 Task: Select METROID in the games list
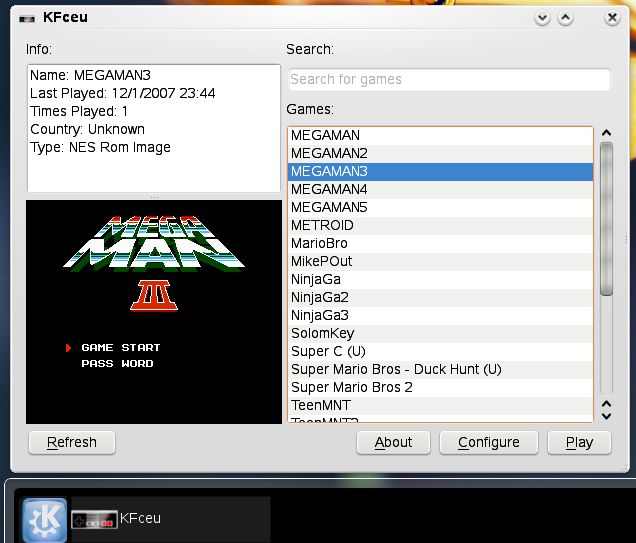click(440, 225)
